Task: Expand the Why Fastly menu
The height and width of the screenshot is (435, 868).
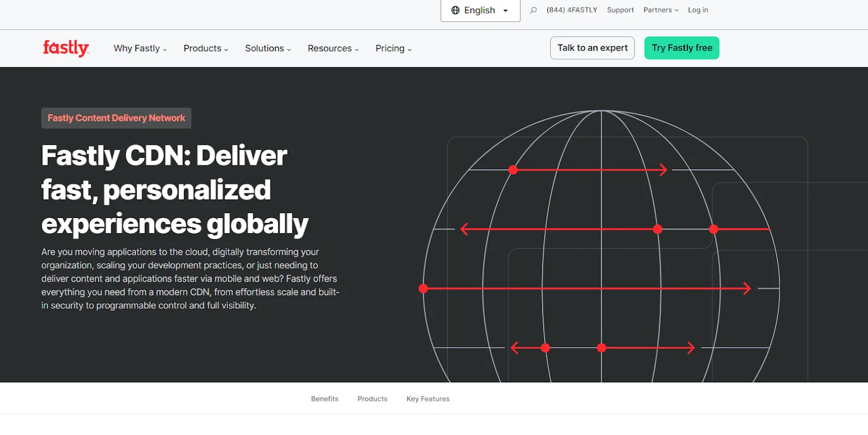Action: [x=140, y=48]
